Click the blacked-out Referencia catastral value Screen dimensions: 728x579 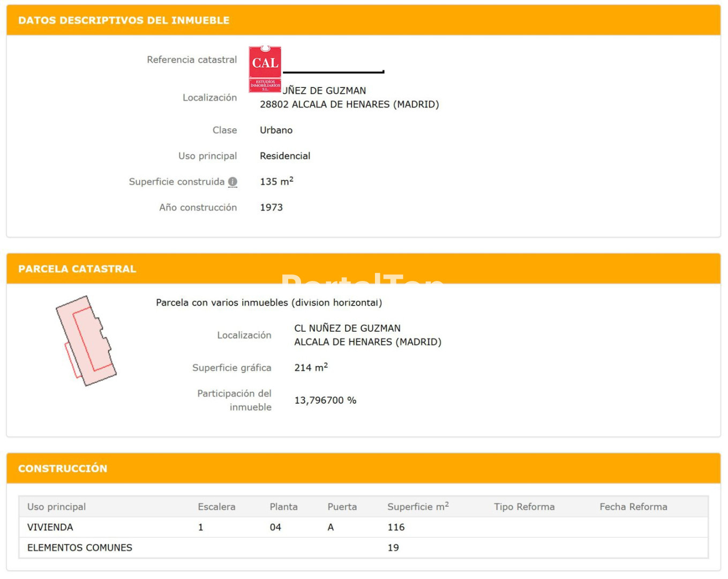333,71
